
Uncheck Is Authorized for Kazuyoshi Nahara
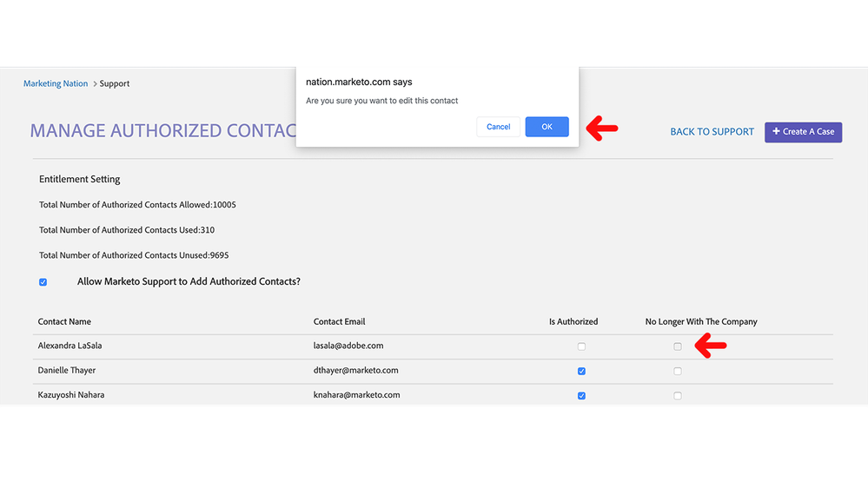[581, 395]
